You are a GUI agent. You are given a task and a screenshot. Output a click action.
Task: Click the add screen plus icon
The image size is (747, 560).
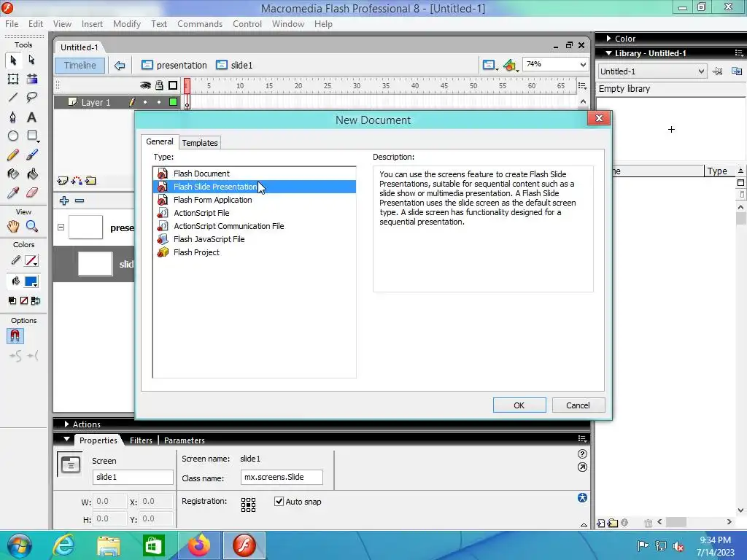pyautogui.click(x=64, y=201)
